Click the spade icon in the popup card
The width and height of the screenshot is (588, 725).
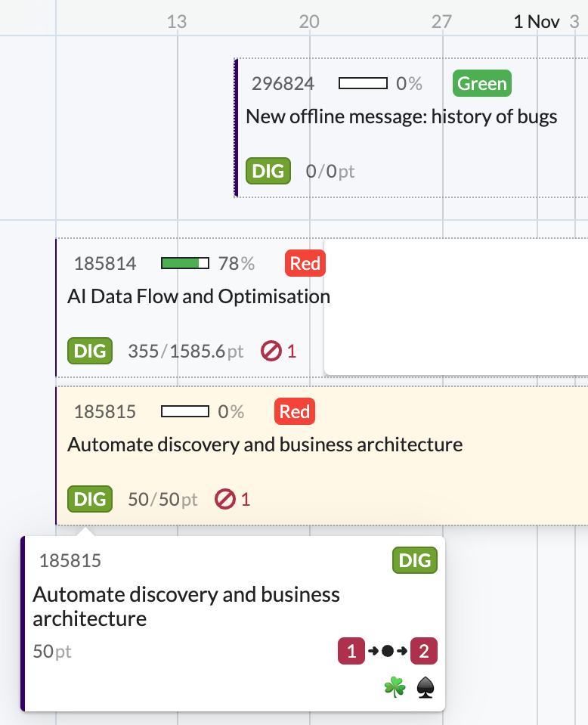[426, 687]
